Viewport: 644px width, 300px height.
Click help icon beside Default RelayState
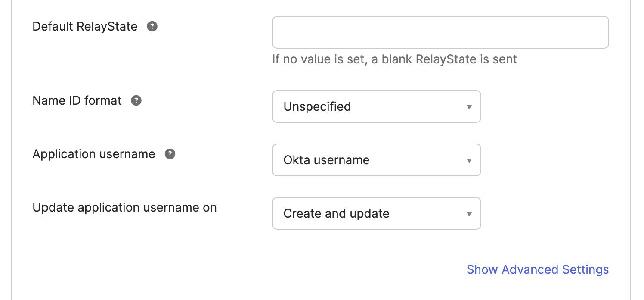(x=152, y=27)
